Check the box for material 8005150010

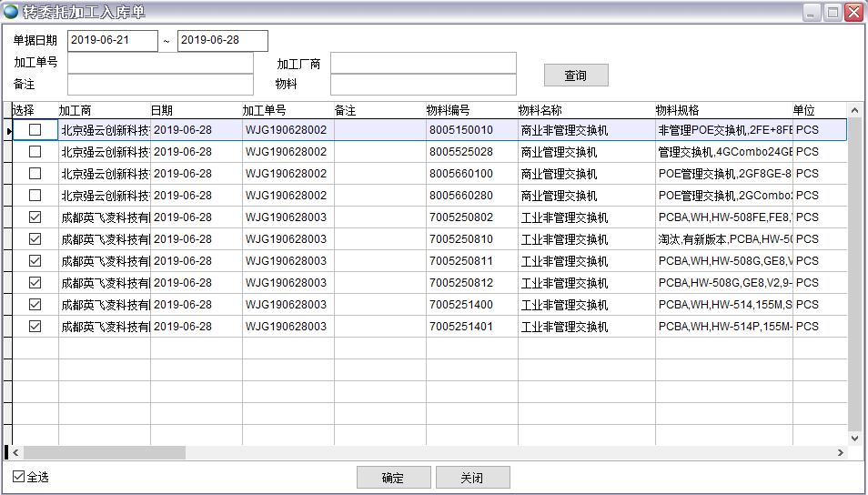35,130
